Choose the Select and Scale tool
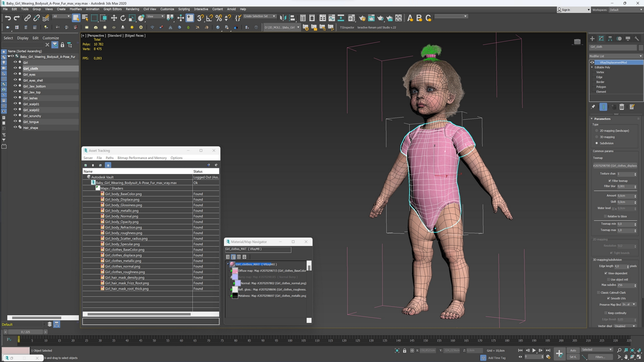 coord(132,18)
